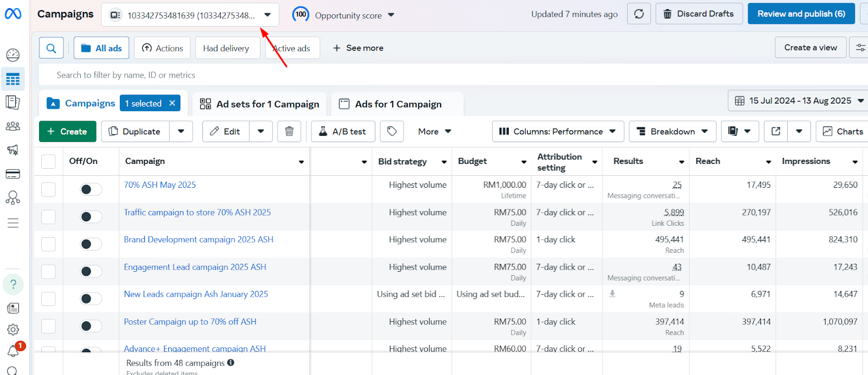Open Columns: Performance dropdown

tap(558, 131)
